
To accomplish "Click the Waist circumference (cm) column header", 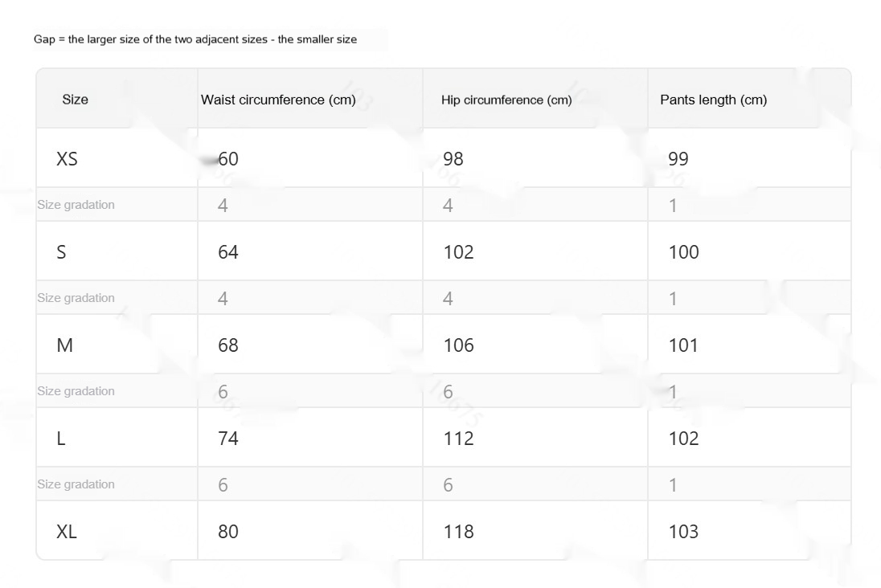I will 278,100.
